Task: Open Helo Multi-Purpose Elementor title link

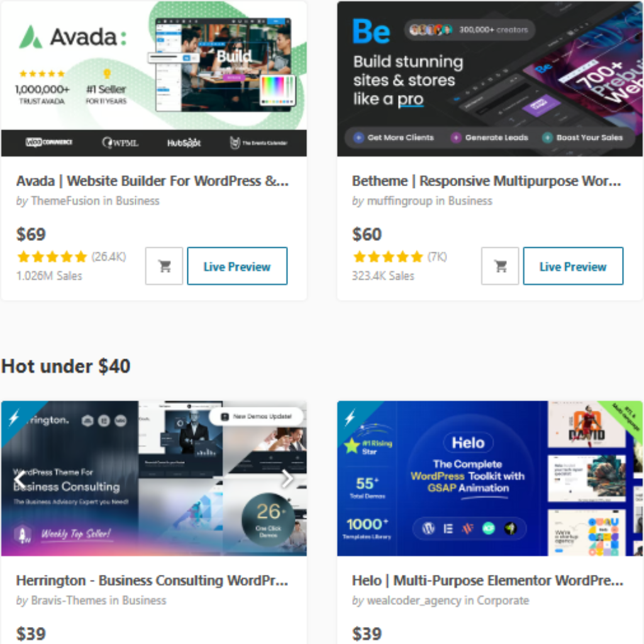Action: [487, 580]
